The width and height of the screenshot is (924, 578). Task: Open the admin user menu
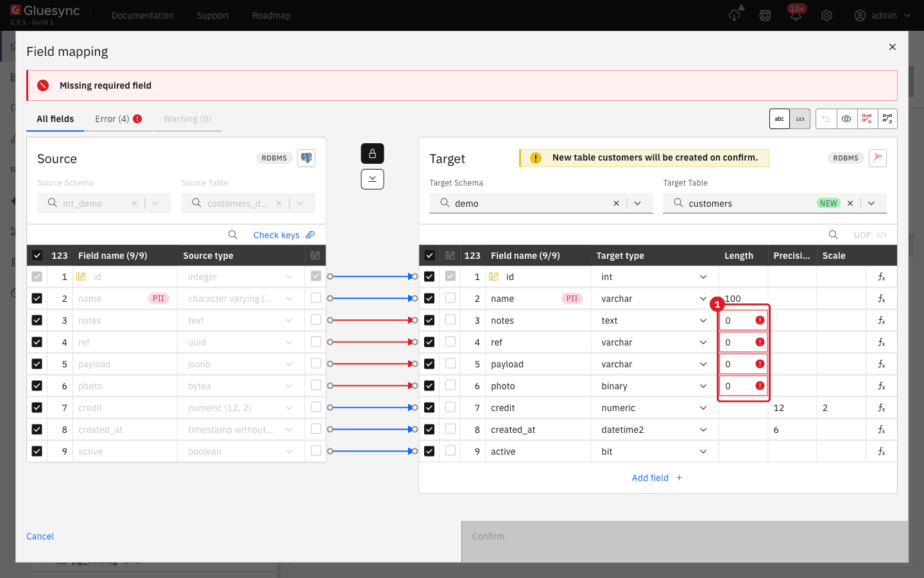(882, 15)
